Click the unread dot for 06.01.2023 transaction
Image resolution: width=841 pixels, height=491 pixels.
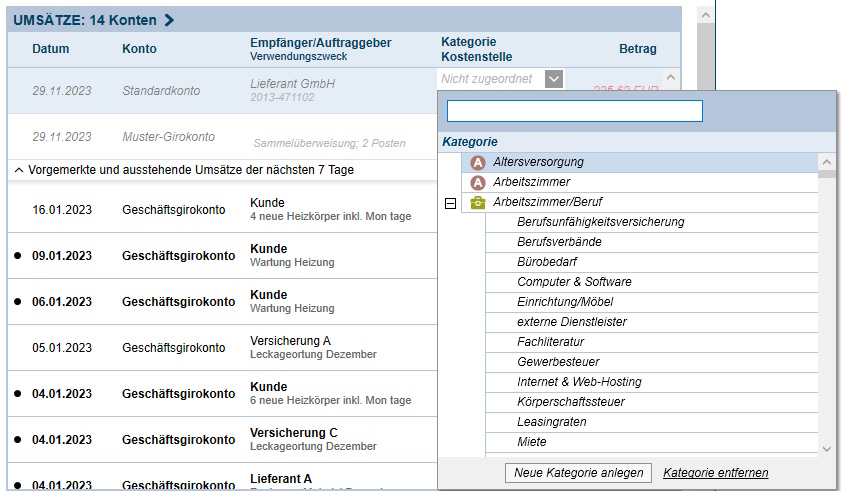[18, 302]
